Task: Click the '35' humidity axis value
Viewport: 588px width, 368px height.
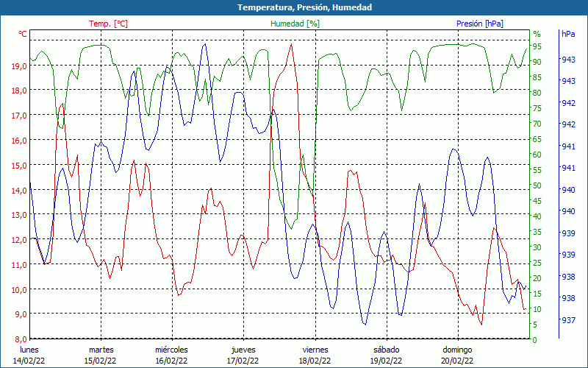Action: tap(537, 232)
